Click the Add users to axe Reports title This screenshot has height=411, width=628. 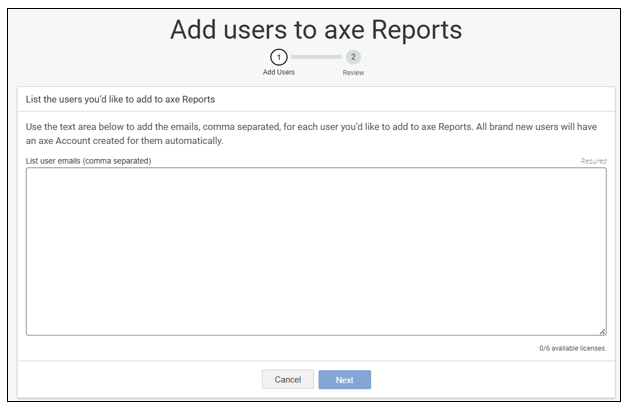click(315, 29)
